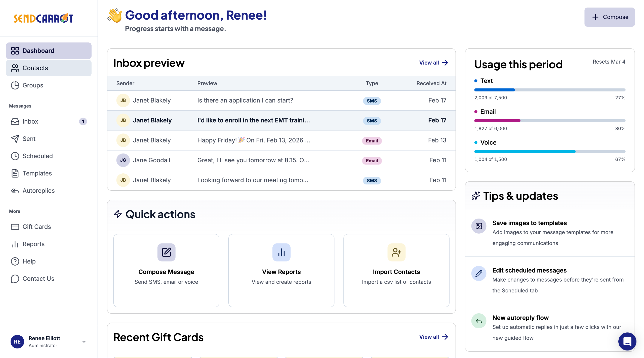Open the chat support bubble icon
This screenshot has height=358, width=644.
627,341
